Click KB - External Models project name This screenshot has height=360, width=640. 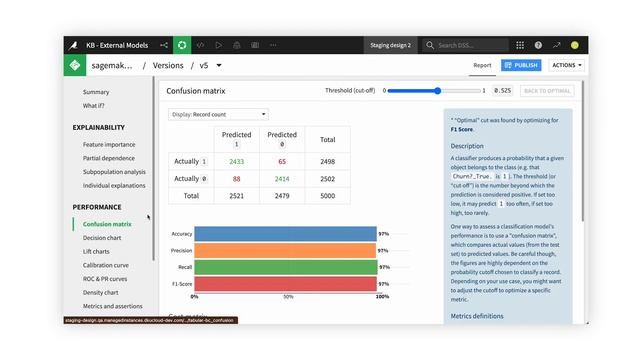(x=117, y=45)
